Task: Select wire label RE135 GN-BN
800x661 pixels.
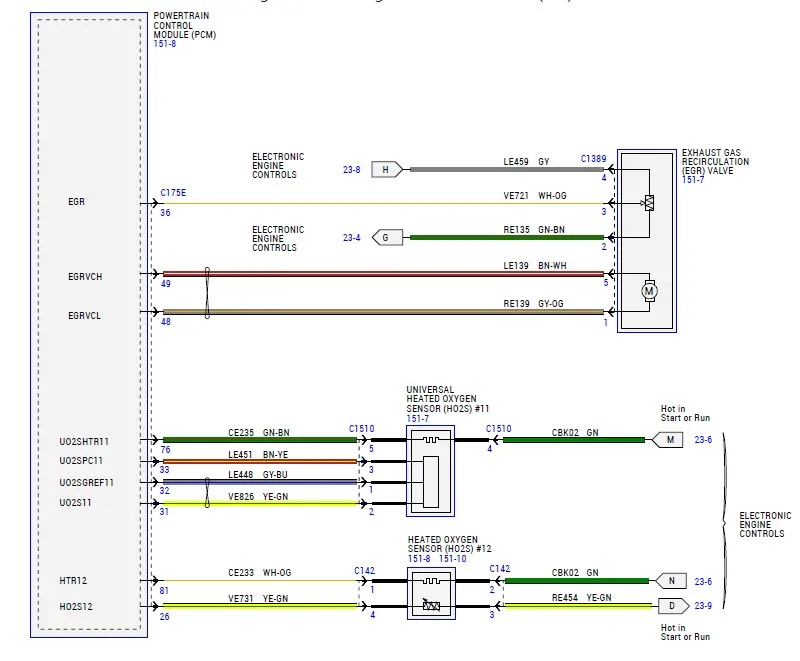Action: click(x=534, y=230)
